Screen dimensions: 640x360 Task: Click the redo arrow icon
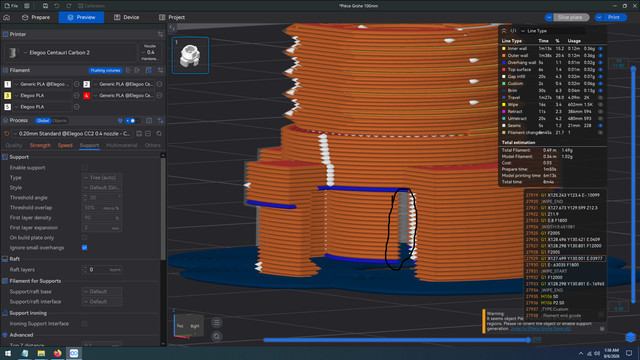pyautogui.click(x=68, y=6)
